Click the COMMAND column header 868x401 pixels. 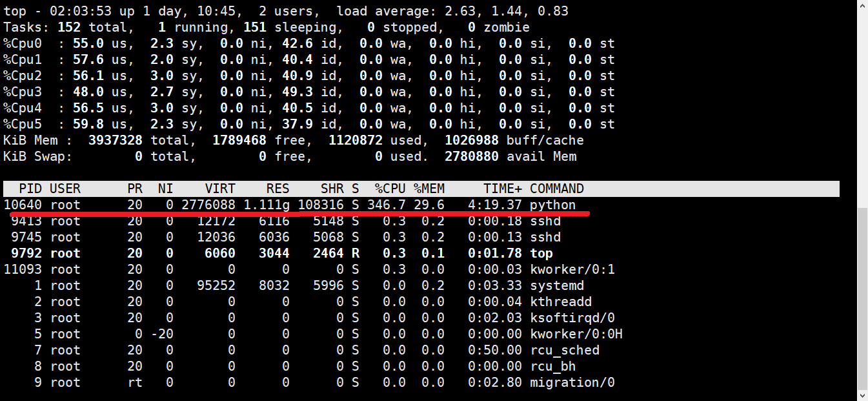[557, 189]
